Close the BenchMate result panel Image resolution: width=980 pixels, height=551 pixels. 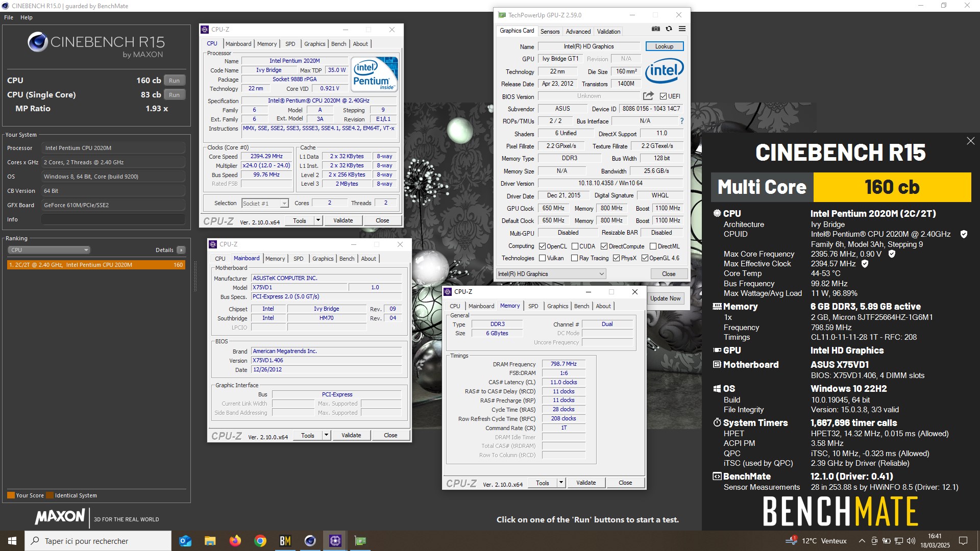tap(970, 141)
